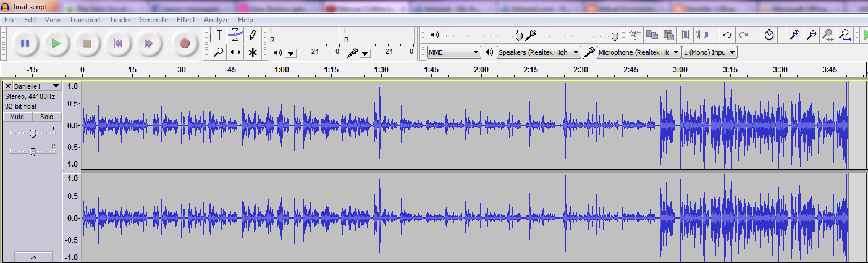This screenshot has width=868, height=263.
Task: Click Fit Project zoom icon
Action: tap(845, 35)
